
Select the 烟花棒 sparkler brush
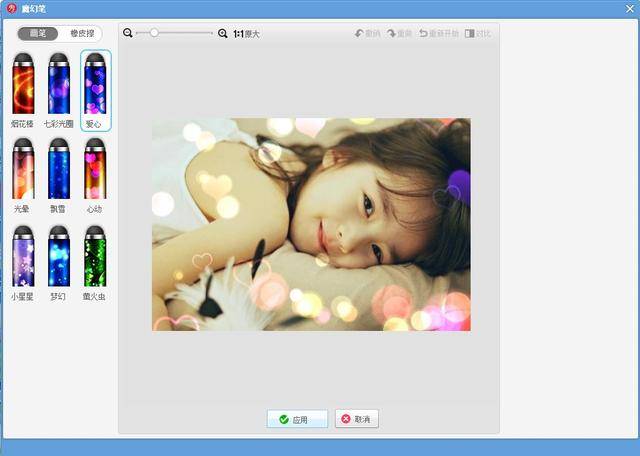click(22, 87)
